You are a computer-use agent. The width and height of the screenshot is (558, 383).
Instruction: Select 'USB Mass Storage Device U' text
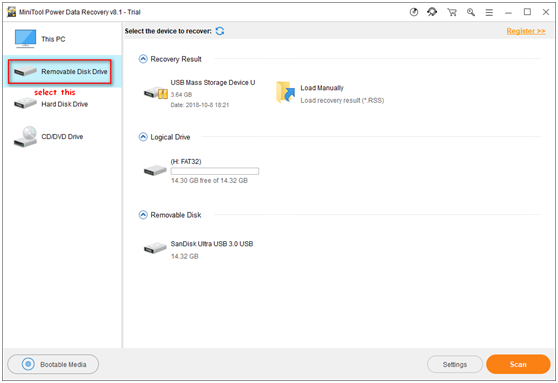click(x=213, y=83)
